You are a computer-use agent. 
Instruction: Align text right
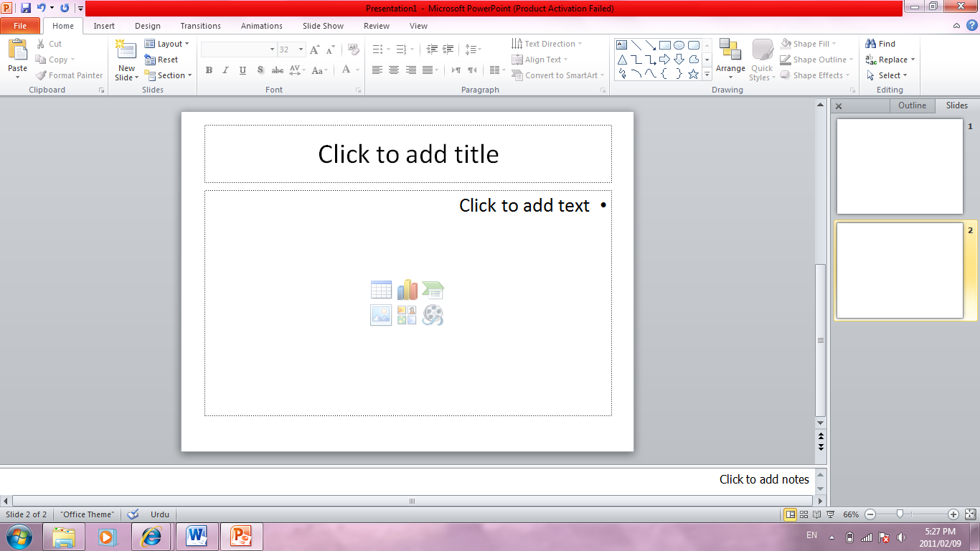click(410, 70)
